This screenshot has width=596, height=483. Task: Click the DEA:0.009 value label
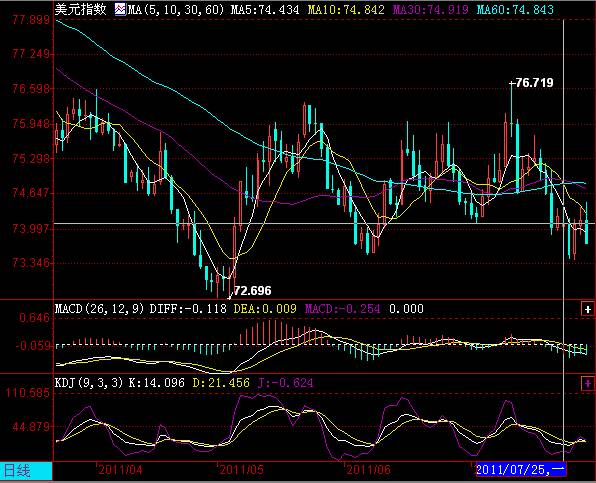coord(265,309)
